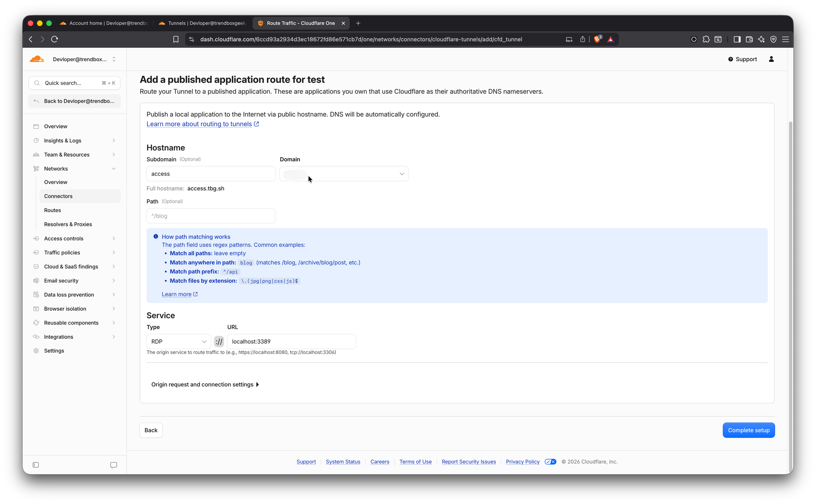Select Routes under Networks
The image size is (816, 504).
(80, 210)
